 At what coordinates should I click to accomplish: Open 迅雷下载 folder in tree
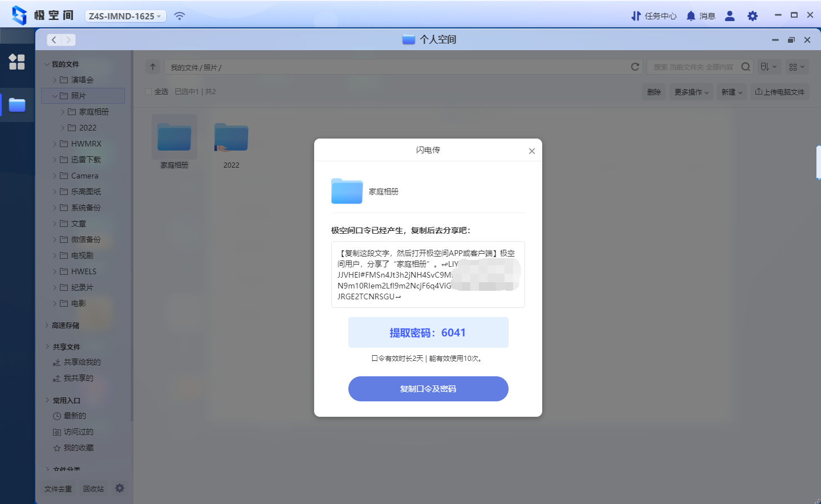click(86, 160)
